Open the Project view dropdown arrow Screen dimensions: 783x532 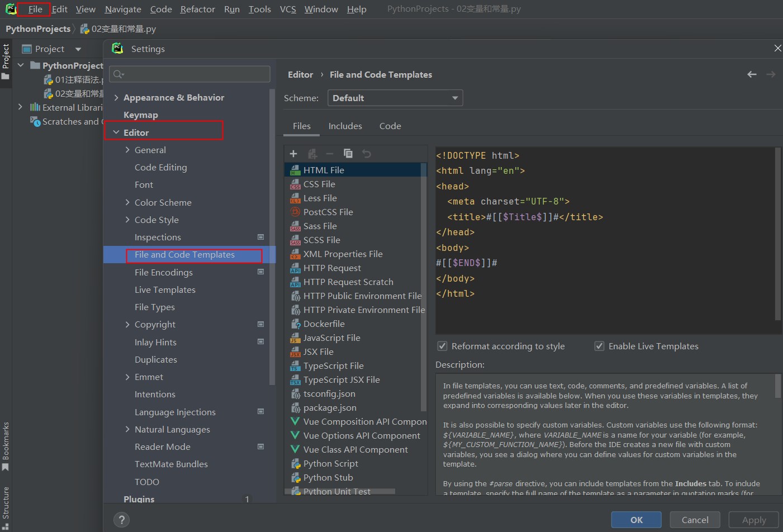pyautogui.click(x=78, y=49)
